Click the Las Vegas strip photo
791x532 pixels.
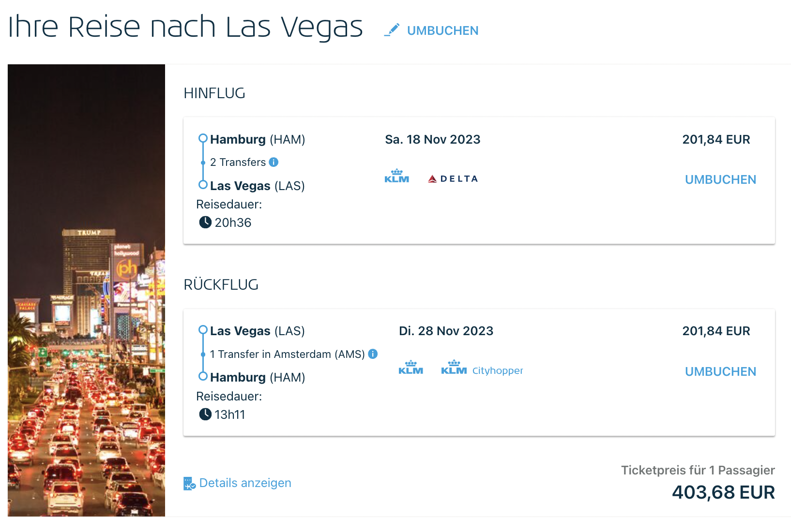click(86, 290)
